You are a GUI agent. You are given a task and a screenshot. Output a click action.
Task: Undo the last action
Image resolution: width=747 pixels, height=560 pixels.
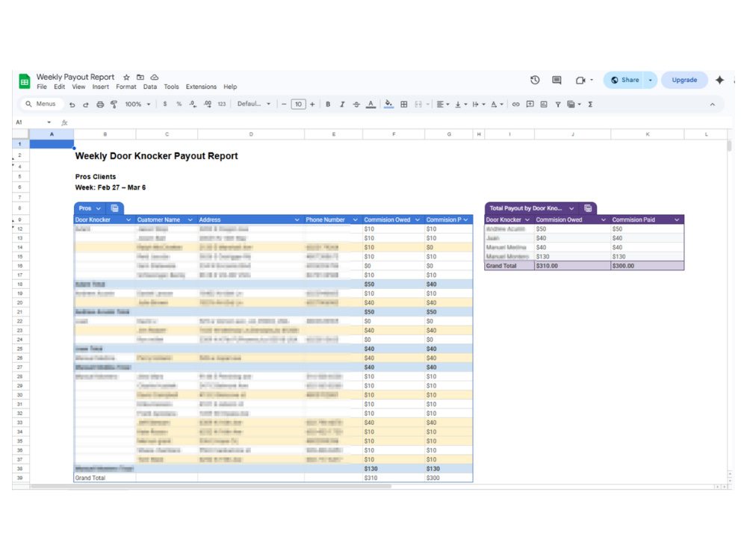pyautogui.click(x=72, y=105)
